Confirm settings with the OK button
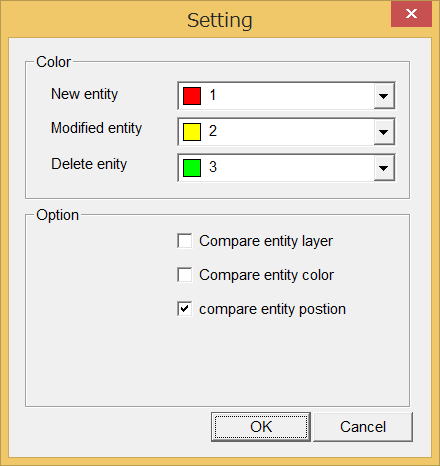The width and height of the screenshot is (440, 466). (x=261, y=427)
